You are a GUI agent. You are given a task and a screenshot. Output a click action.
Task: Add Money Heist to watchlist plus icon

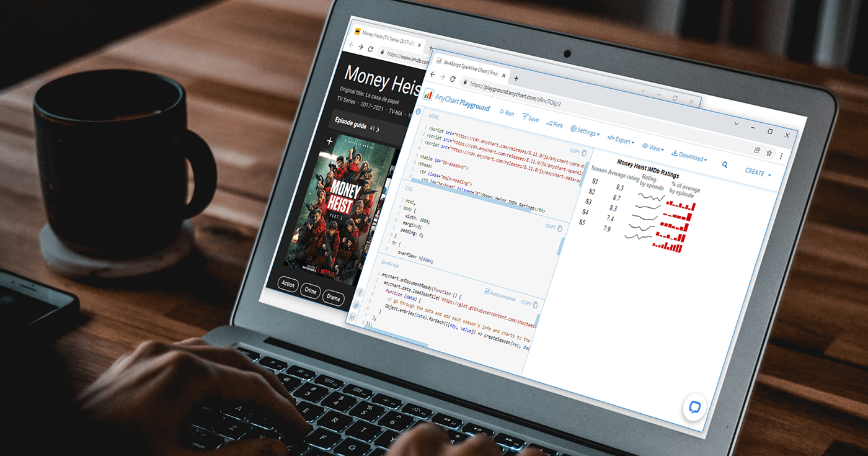pyautogui.click(x=330, y=141)
